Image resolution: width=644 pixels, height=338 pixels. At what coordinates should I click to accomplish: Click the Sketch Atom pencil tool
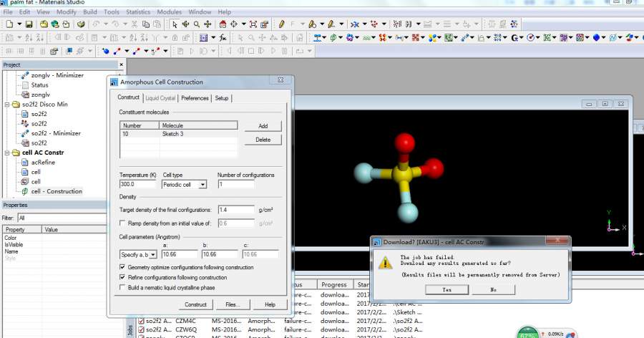coord(283,24)
